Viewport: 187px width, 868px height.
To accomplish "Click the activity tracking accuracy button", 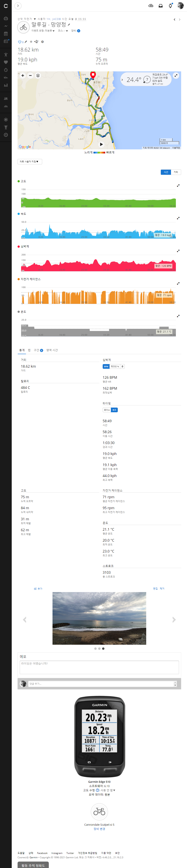I will click(33, 865).
